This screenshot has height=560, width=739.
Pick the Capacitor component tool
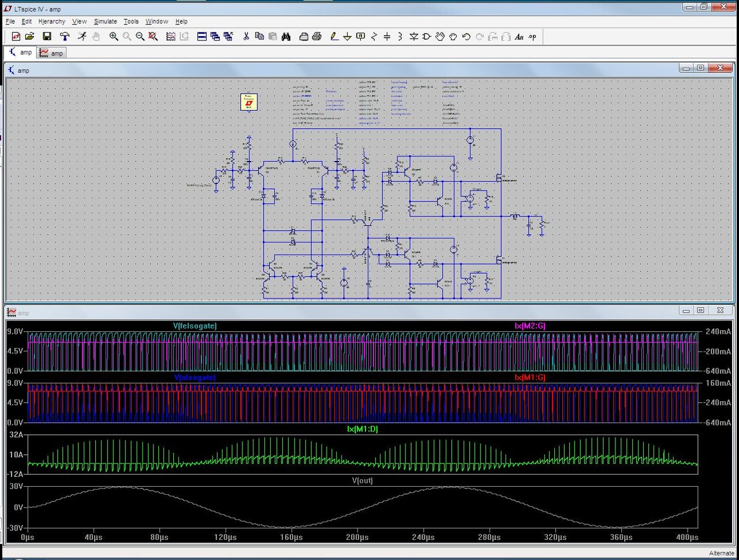(x=387, y=36)
